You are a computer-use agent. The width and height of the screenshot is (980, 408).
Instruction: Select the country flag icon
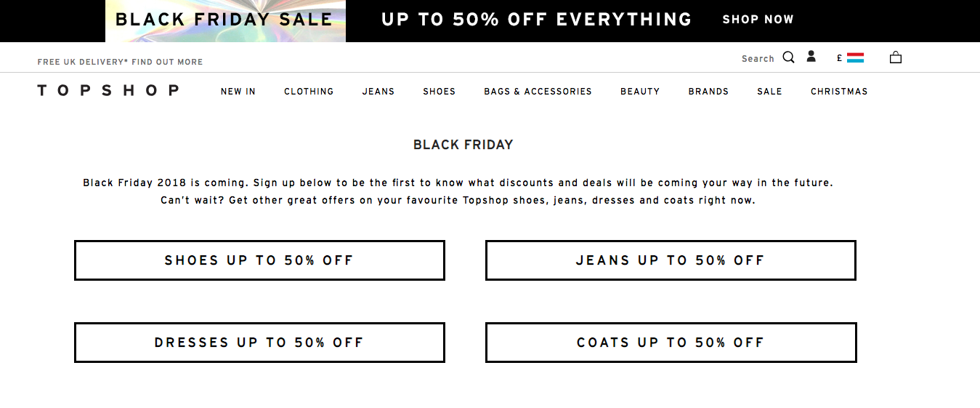(x=855, y=57)
